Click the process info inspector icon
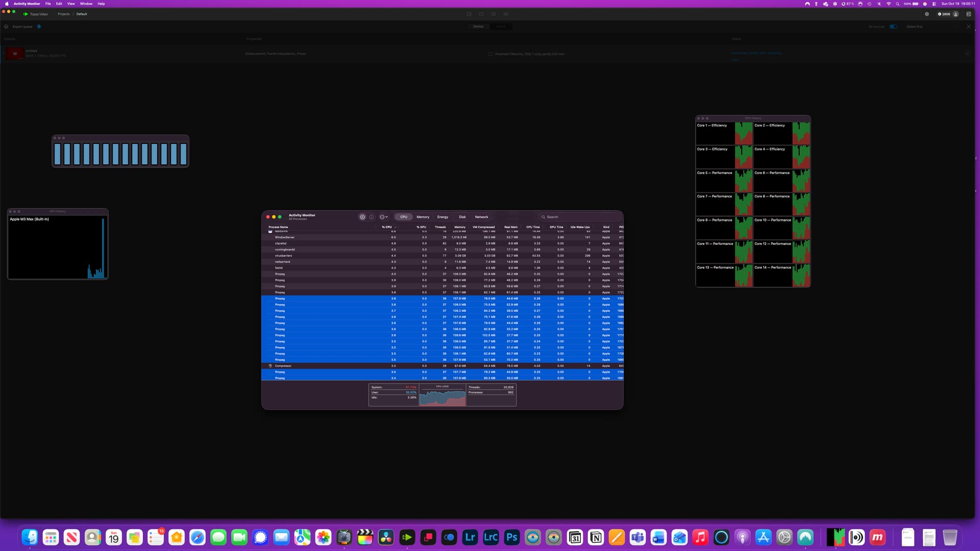This screenshot has width=980, height=551. pos(372,217)
